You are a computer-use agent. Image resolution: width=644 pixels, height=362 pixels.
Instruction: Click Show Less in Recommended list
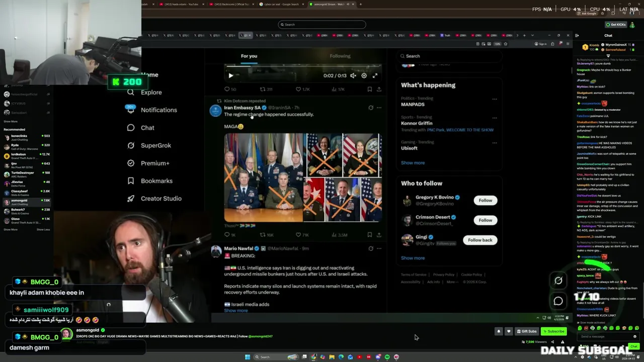tap(43, 230)
